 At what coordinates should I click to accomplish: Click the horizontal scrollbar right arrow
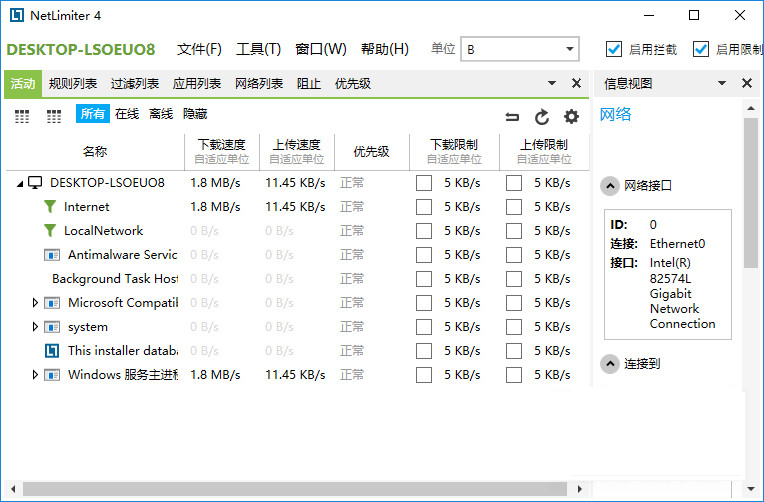(579, 489)
